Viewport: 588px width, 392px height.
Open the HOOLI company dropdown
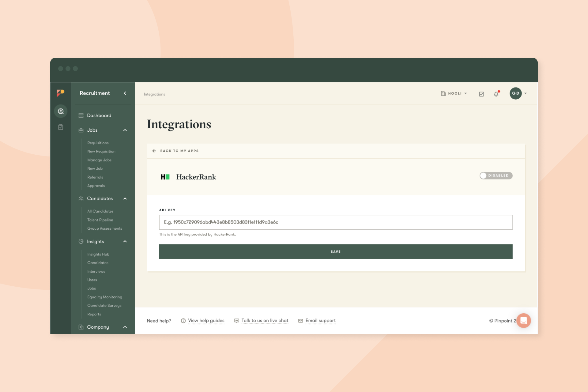pyautogui.click(x=454, y=93)
